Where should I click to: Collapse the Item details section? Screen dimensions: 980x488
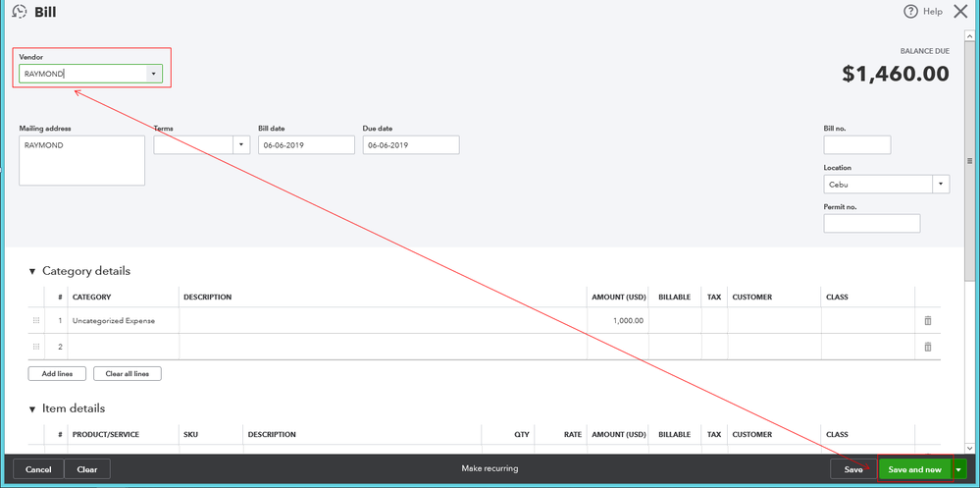(32, 409)
